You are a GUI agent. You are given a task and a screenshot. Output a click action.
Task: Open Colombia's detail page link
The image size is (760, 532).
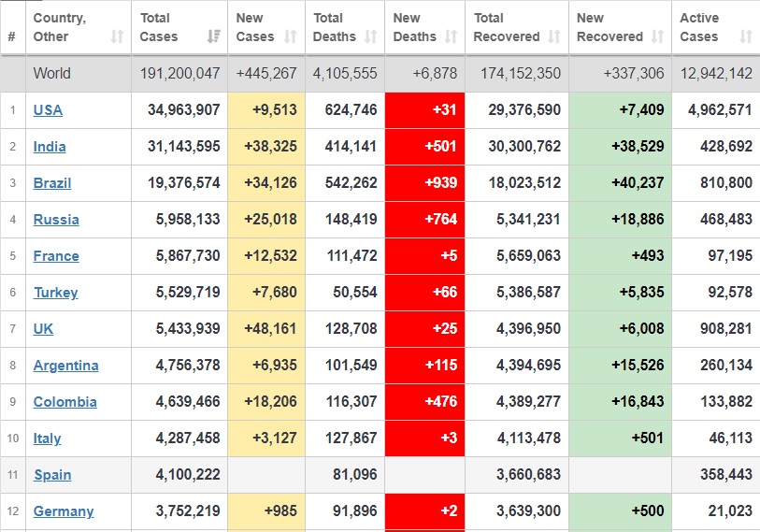[65, 402]
